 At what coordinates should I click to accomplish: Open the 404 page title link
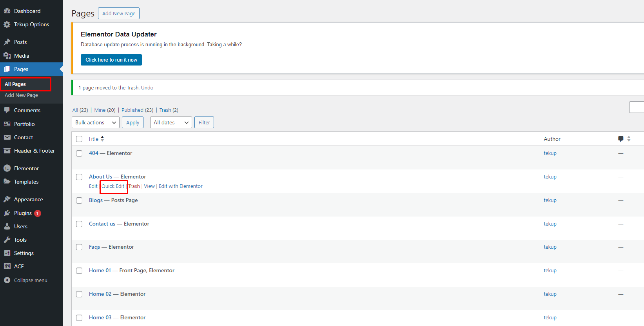coord(94,153)
